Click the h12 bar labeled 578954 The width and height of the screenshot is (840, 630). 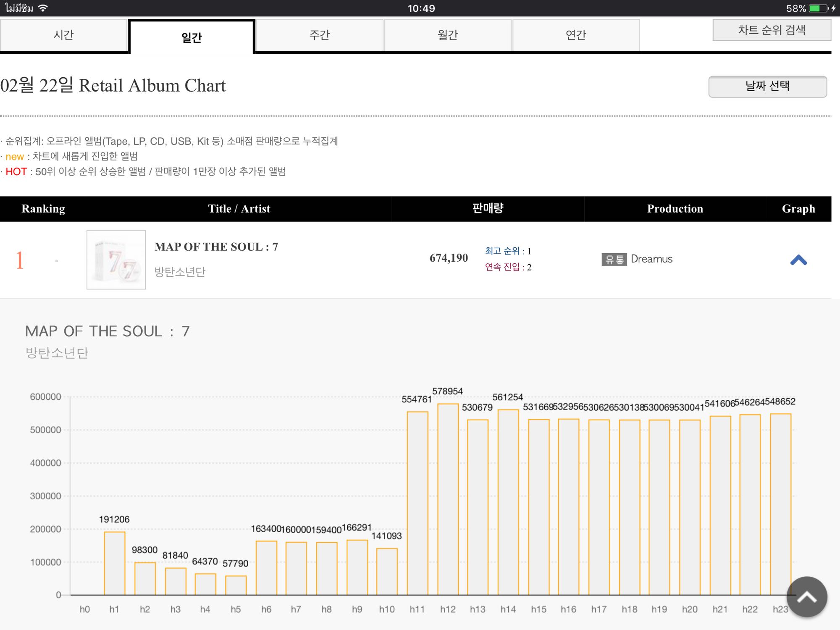tap(448, 499)
